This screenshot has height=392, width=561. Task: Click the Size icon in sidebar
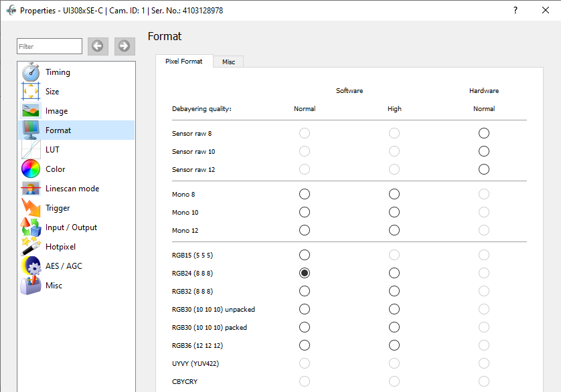coord(31,92)
